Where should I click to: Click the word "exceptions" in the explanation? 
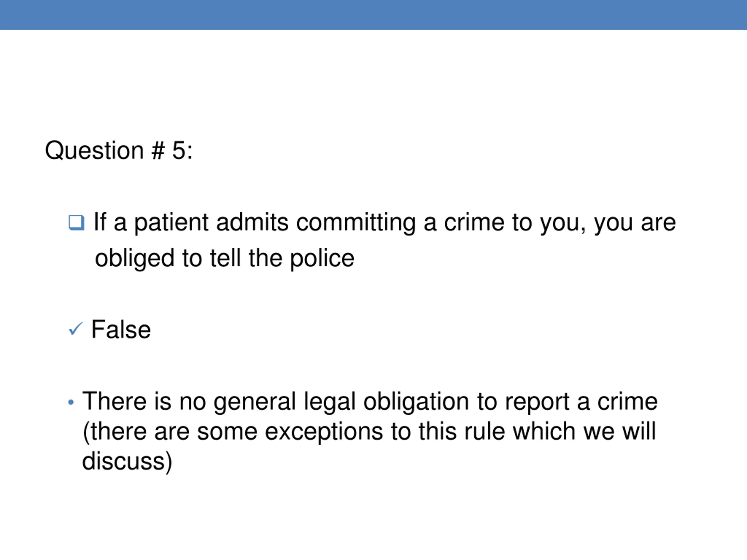point(324,432)
